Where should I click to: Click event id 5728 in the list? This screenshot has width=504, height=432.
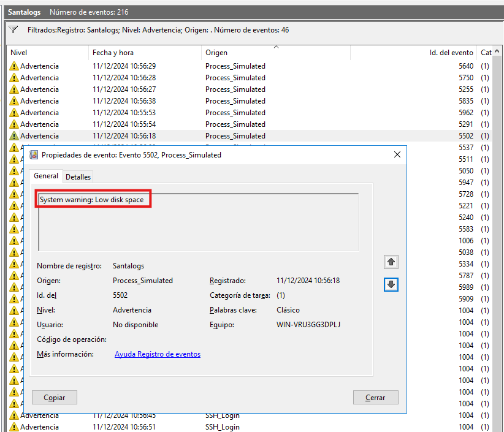coord(466,194)
